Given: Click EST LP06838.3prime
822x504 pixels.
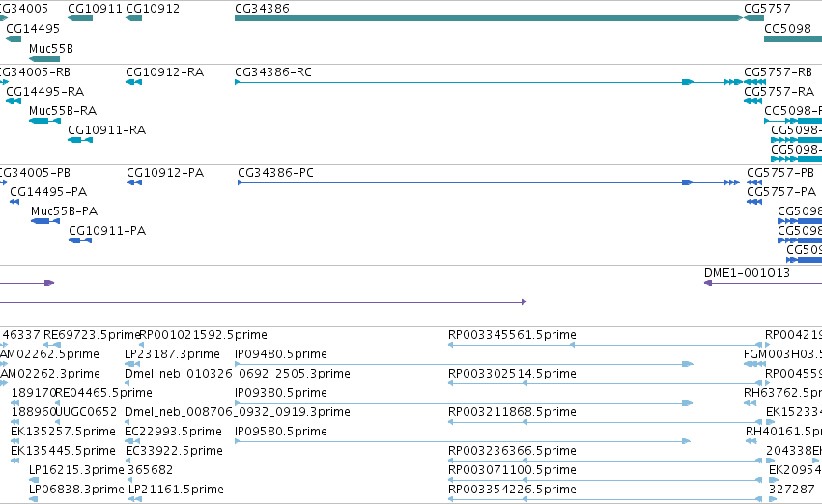Looking at the screenshot, I should pos(76,490).
